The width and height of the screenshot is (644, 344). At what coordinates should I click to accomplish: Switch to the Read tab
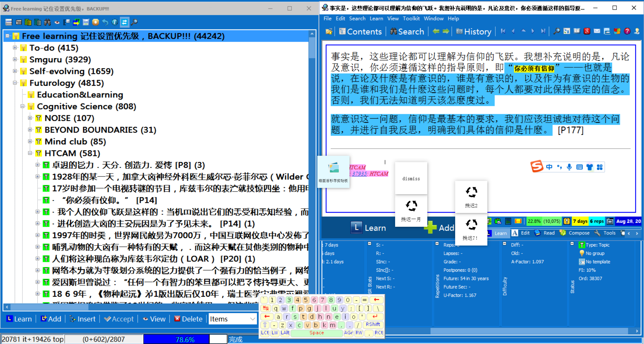[x=549, y=233]
